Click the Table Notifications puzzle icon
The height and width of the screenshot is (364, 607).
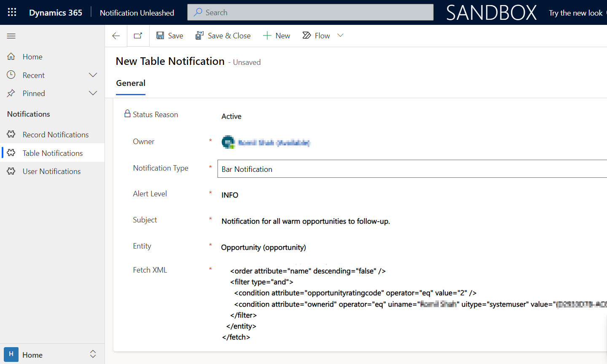11,153
